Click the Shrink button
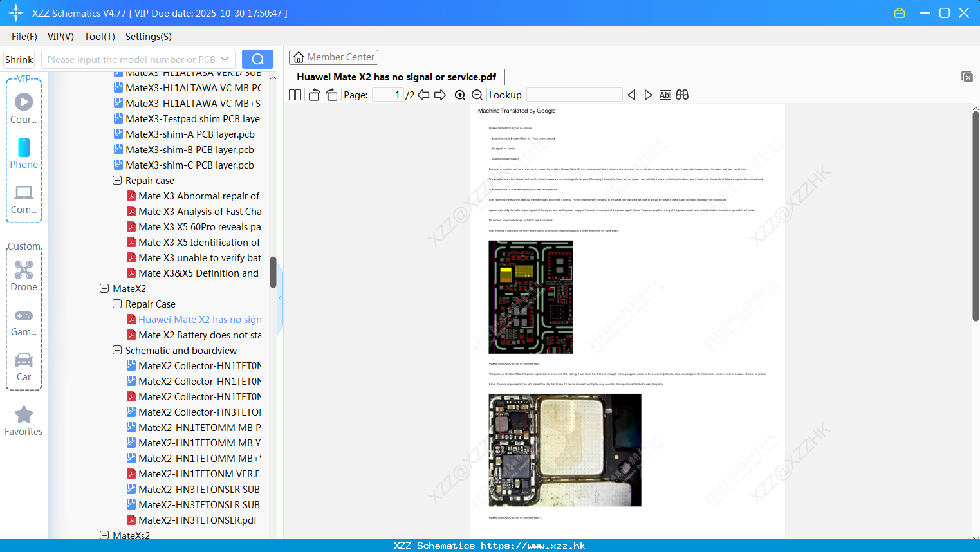 click(19, 59)
